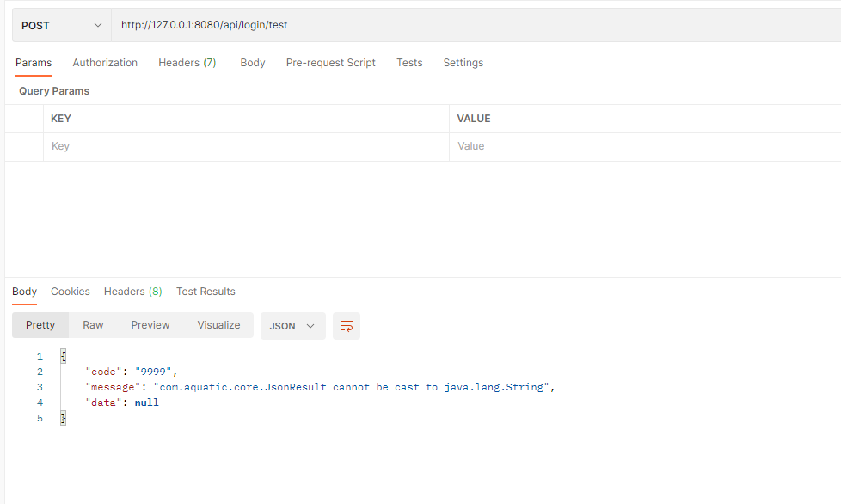
Task: Open the Tests tab
Action: [409, 63]
